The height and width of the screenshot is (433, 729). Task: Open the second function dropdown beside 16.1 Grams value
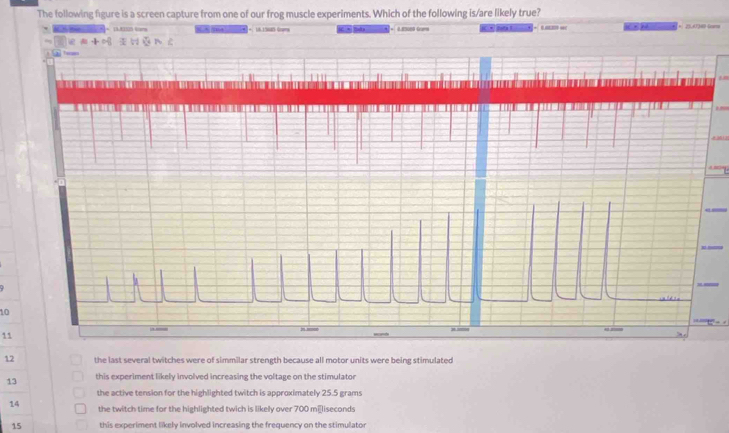point(229,29)
